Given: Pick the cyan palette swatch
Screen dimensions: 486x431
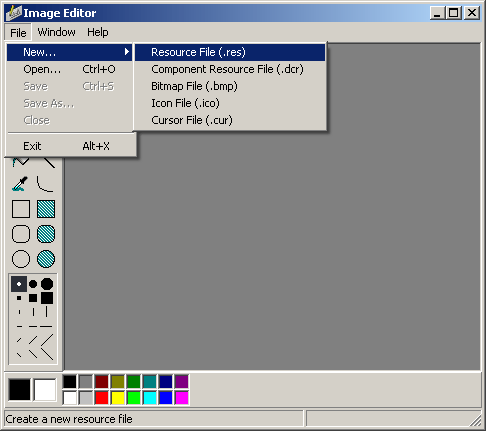Looking at the screenshot, I should point(150,398).
